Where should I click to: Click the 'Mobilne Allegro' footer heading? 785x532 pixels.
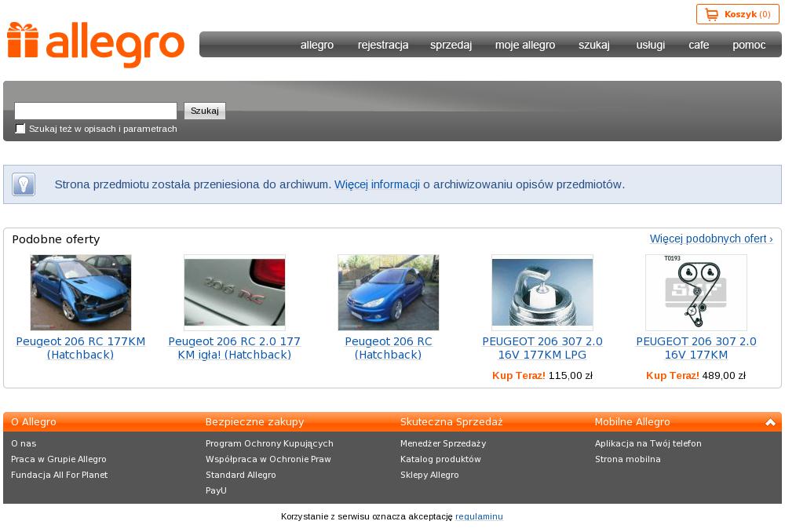(x=632, y=422)
